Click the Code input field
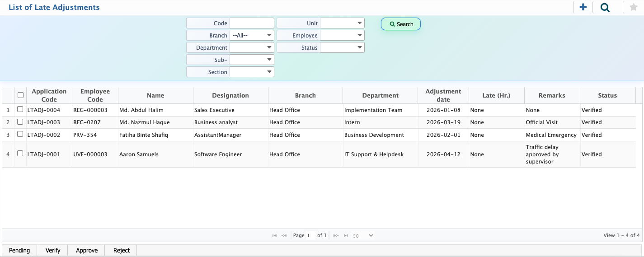The height and width of the screenshot is (257, 644). [x=252, y=23]
